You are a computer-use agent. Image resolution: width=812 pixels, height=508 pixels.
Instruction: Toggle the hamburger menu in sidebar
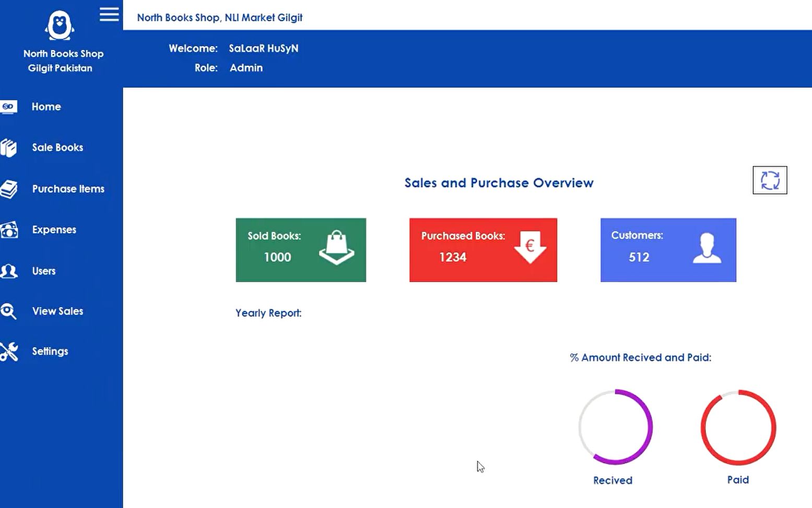click(x=109, y=15)
